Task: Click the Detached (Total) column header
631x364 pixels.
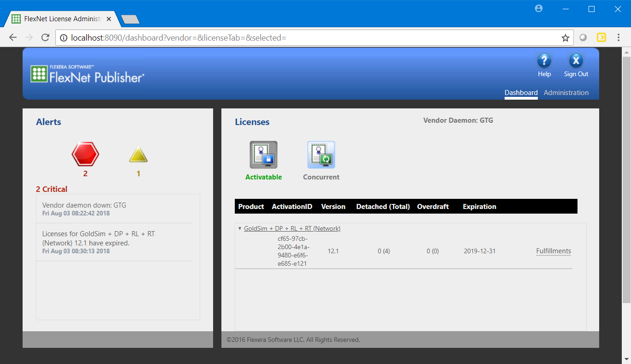Action: (x=383, y=207)
